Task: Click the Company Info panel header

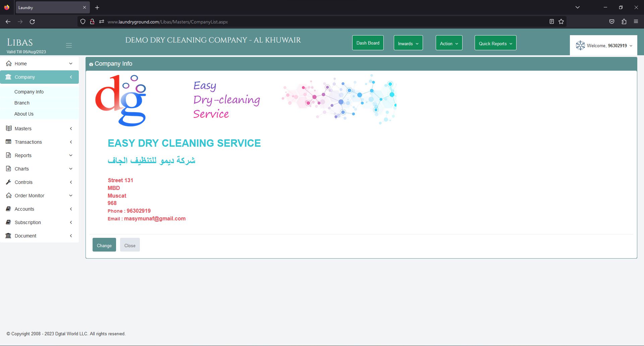Action: tap(361, 64)
